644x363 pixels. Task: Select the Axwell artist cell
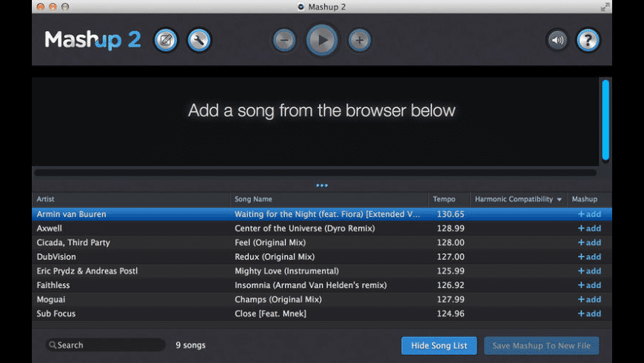[50, 228]
